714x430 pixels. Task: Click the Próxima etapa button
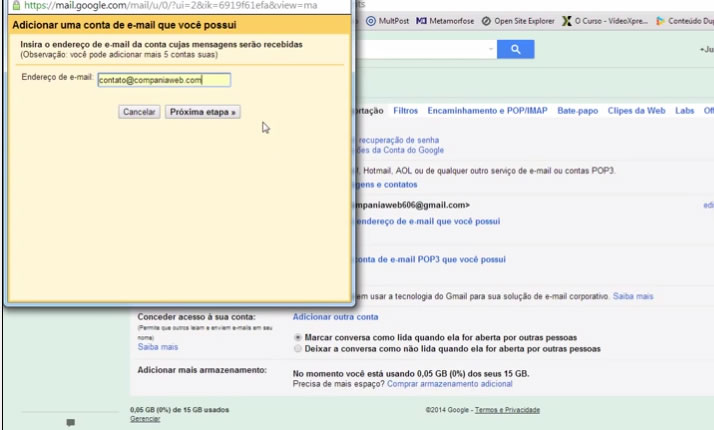(x=203, y=112)
